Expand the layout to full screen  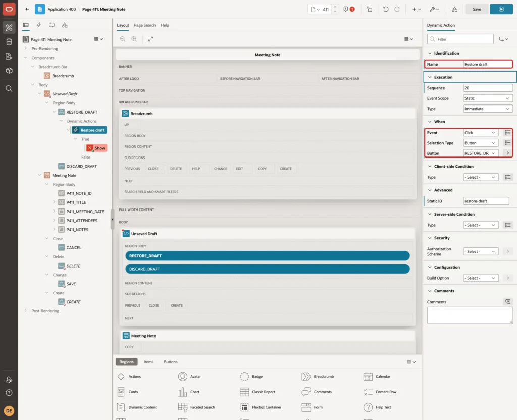[x=150, y=39]
